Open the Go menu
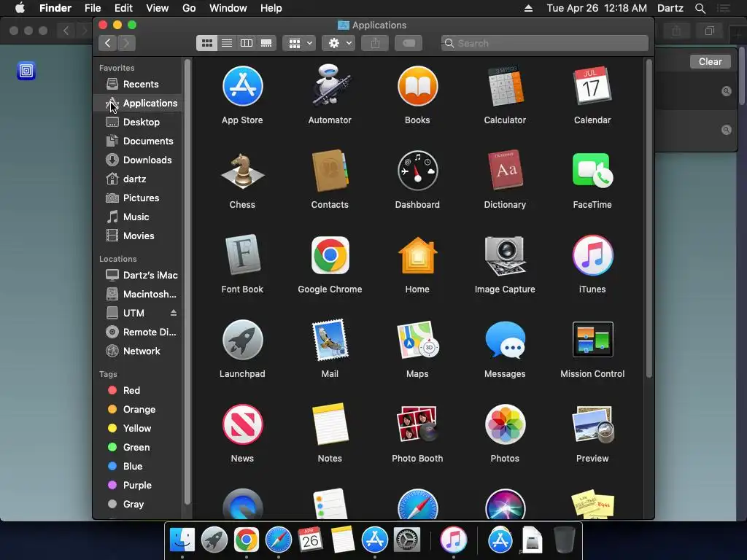This screenshot has width=747, height=560. 189,8
